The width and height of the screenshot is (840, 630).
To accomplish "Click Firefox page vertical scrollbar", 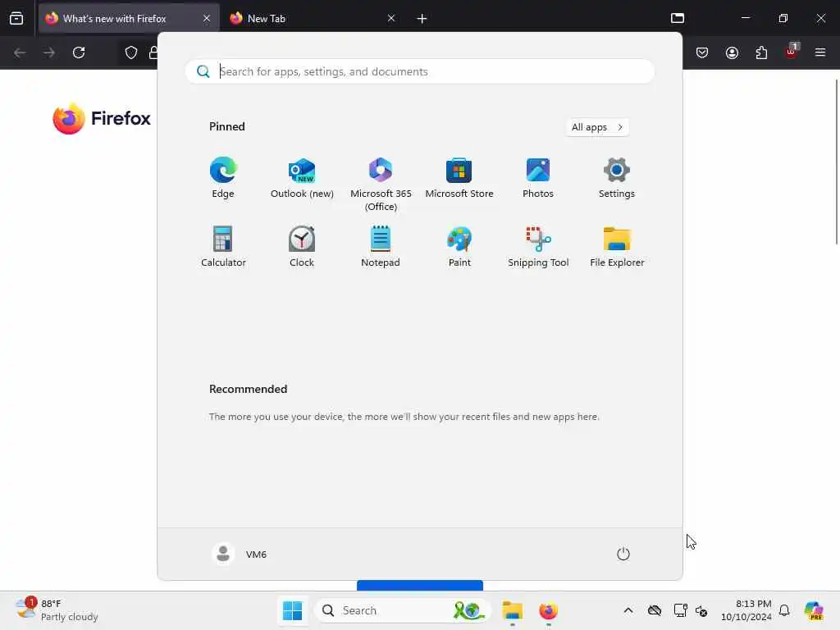I will point(836,161).
